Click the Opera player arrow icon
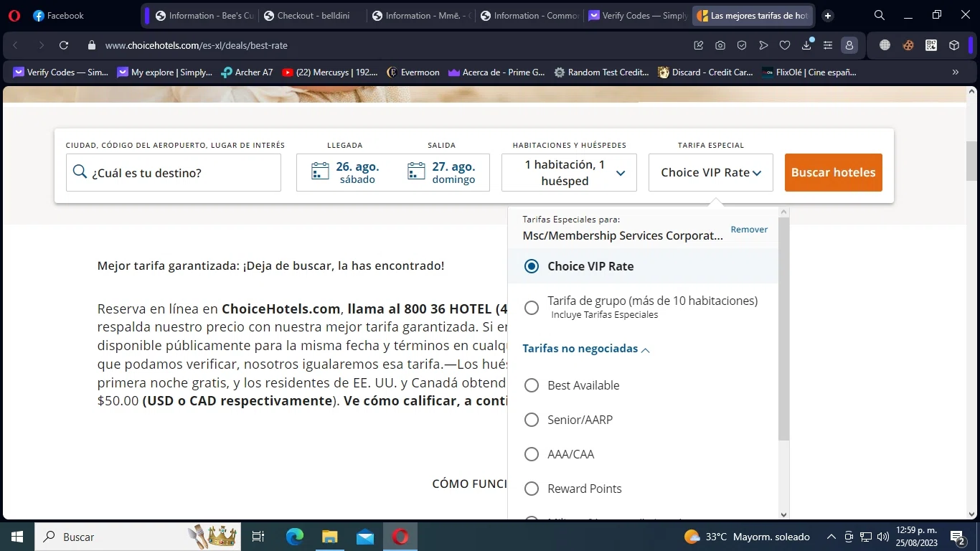The height and width of the screenshot is (551, 980). (763, 45)
